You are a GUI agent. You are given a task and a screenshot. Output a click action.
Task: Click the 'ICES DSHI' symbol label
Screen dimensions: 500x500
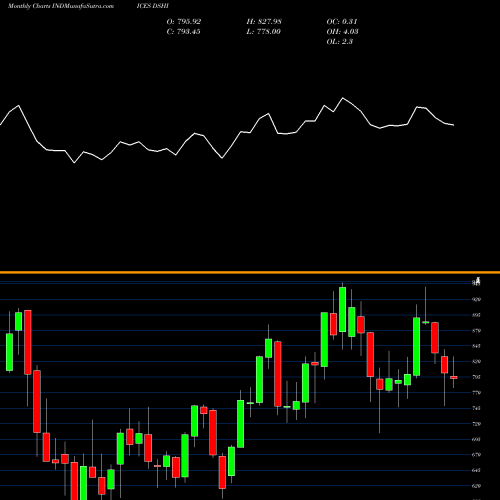[152, 6]
